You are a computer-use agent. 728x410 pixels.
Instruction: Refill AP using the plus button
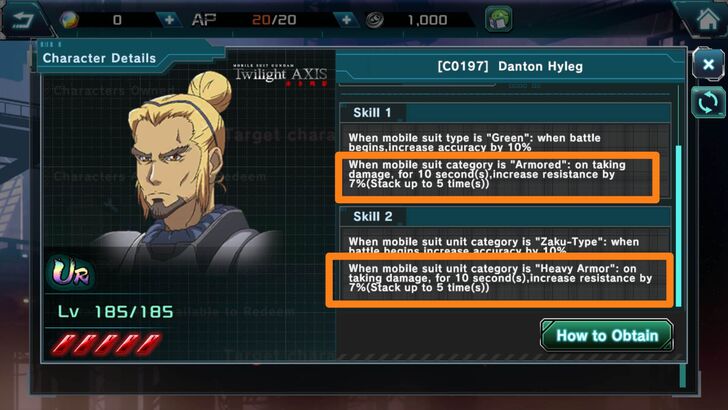(346, 20)
